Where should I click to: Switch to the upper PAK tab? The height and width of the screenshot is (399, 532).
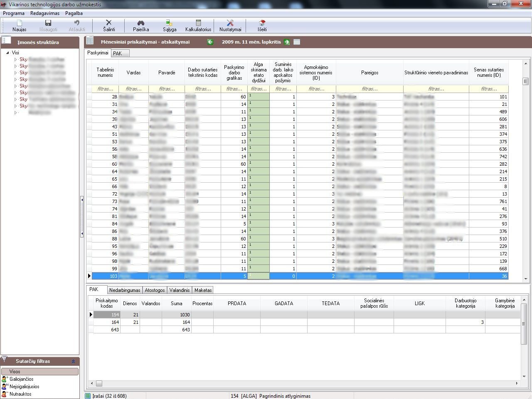[120, 53]
